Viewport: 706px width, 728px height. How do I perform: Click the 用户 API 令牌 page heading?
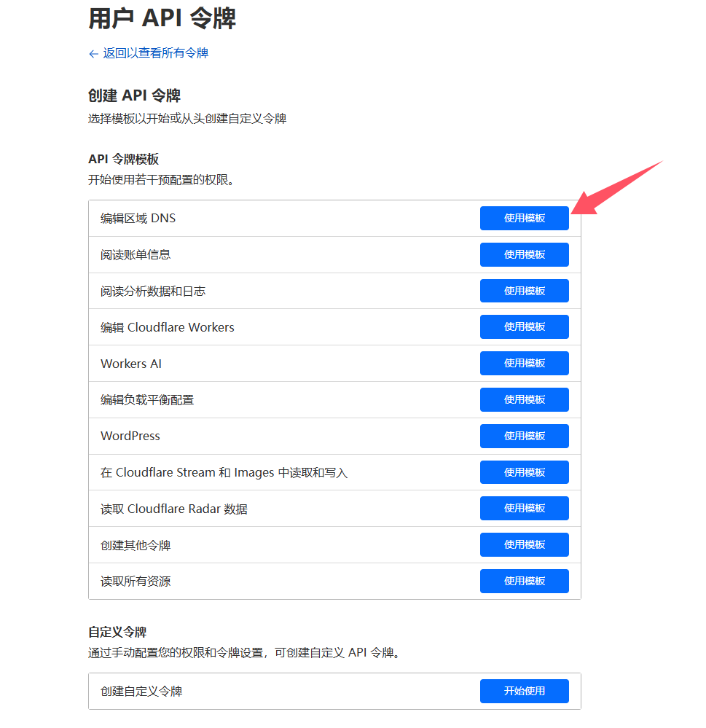click(x=162, y=18)
